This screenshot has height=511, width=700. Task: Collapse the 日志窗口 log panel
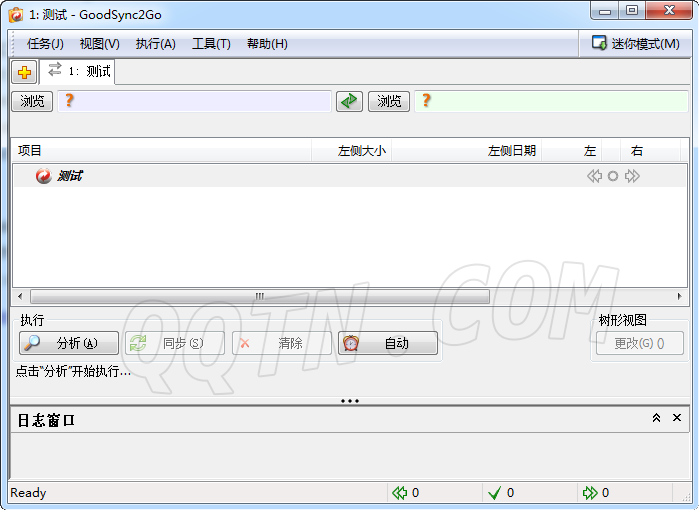point(656,418)
